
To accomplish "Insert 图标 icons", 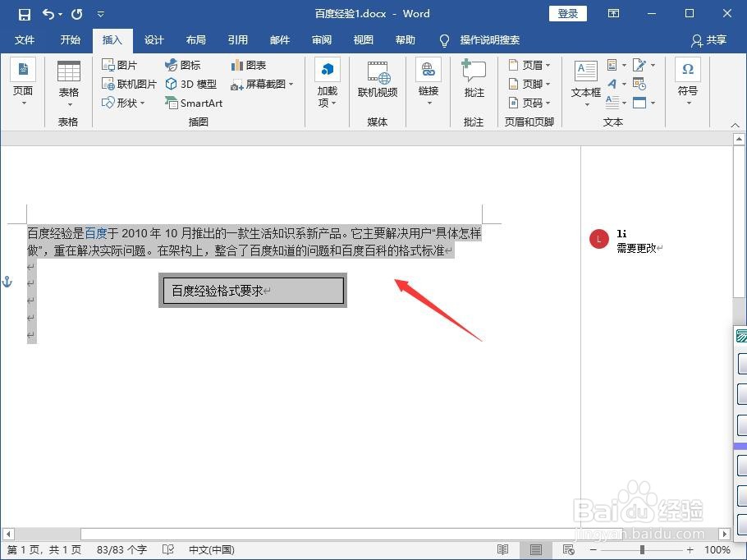I will [182, 65].
